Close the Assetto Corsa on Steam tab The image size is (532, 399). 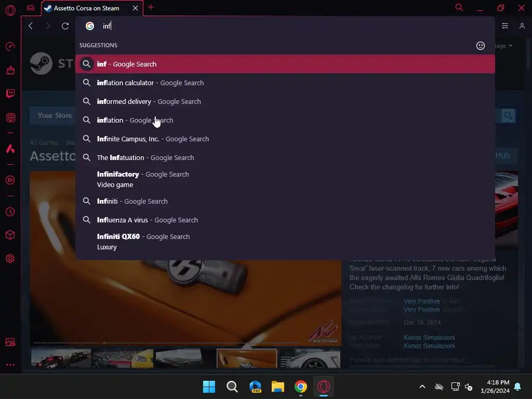click(x=136, y=8)
